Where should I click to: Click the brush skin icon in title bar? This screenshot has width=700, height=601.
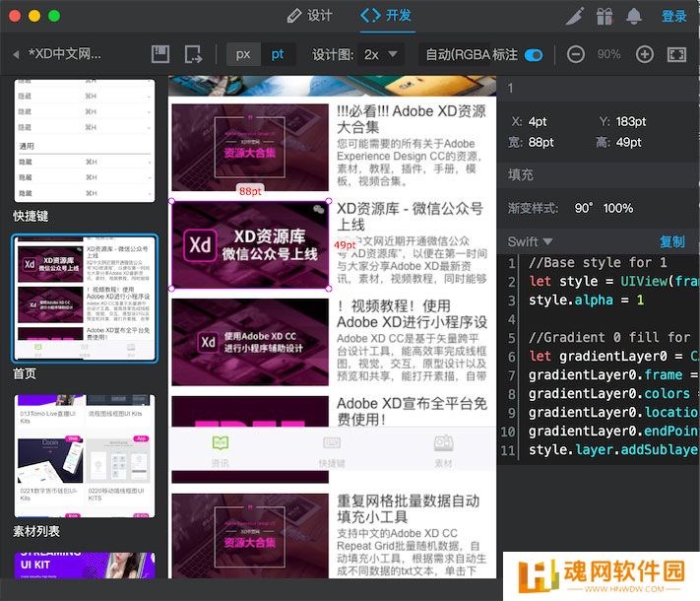(x=575, y=16)
